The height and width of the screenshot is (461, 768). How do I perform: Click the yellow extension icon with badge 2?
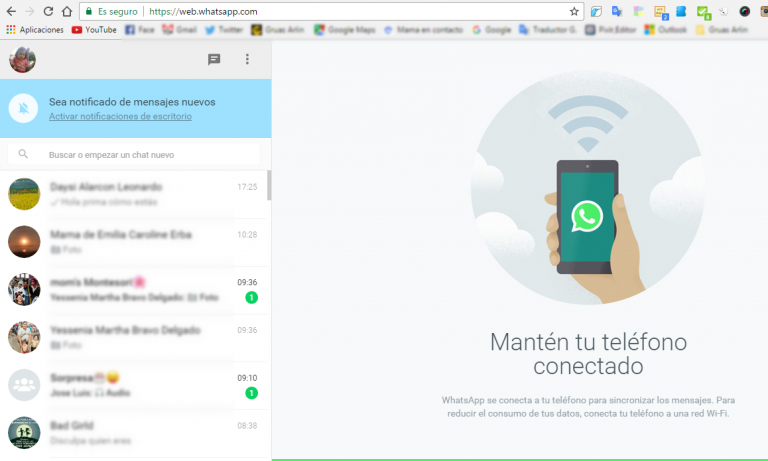pyautogui.click(x=661, y=12)
